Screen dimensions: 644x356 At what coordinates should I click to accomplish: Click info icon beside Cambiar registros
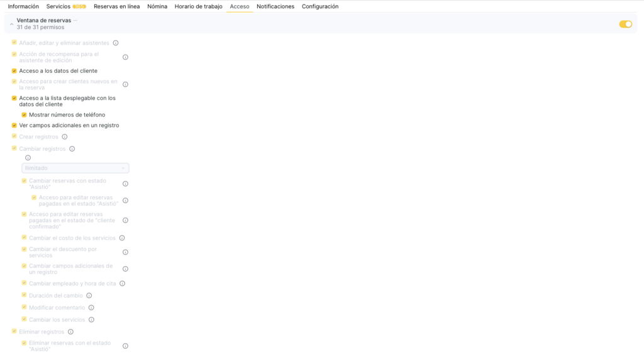point(72,149)
